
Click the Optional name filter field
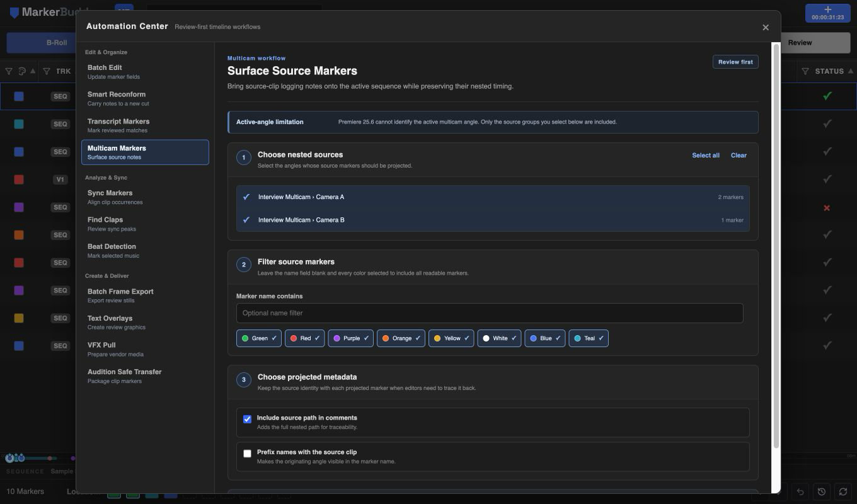click(x=490, y=313)
